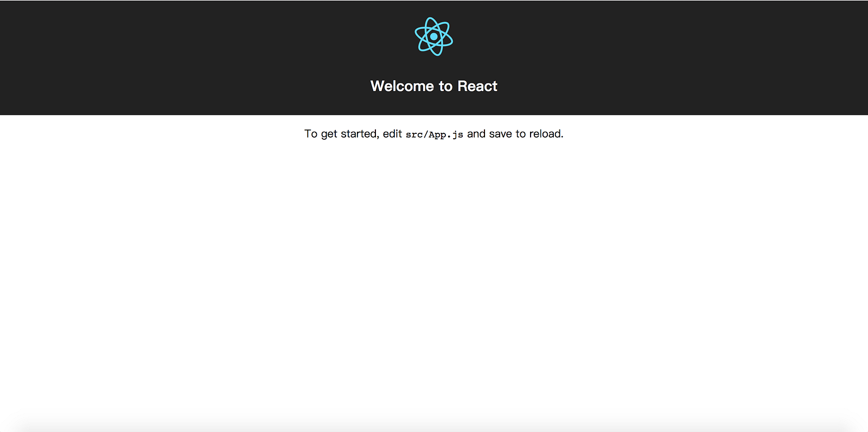
Task: Click the spinning React atom logo
Action: click(x=434, y=36)
